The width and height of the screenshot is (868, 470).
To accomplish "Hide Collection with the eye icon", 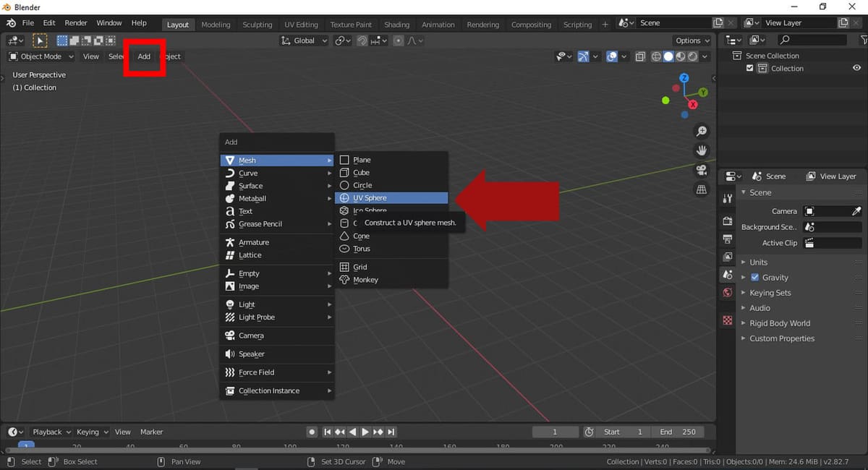I will point(856,69).
